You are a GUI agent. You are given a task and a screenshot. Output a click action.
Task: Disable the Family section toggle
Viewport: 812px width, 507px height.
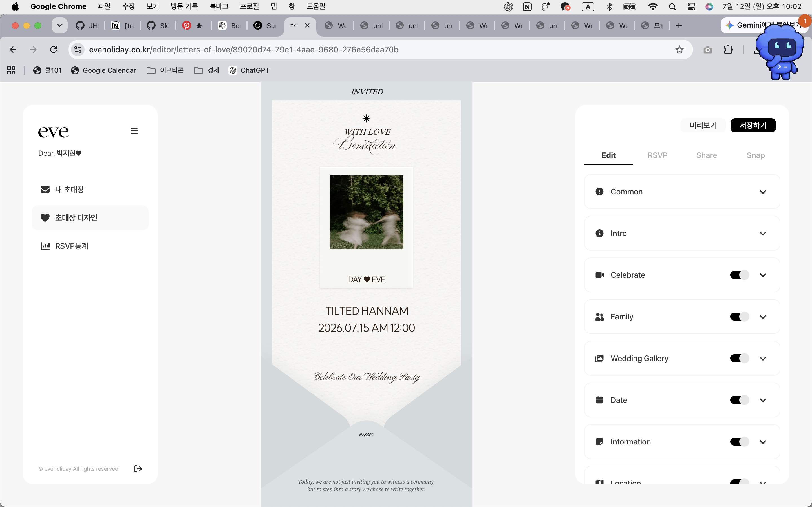coord(739,317)
